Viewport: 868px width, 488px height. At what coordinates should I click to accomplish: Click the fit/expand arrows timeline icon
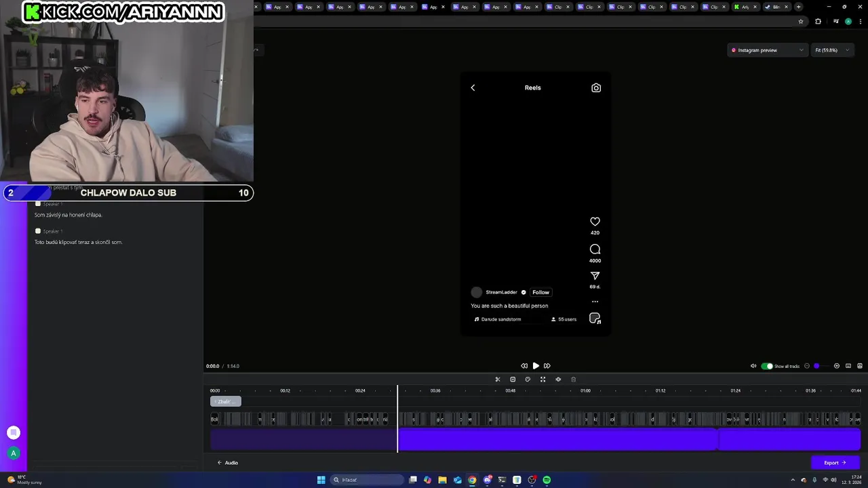pyautogui.click(x=542, y=380)
